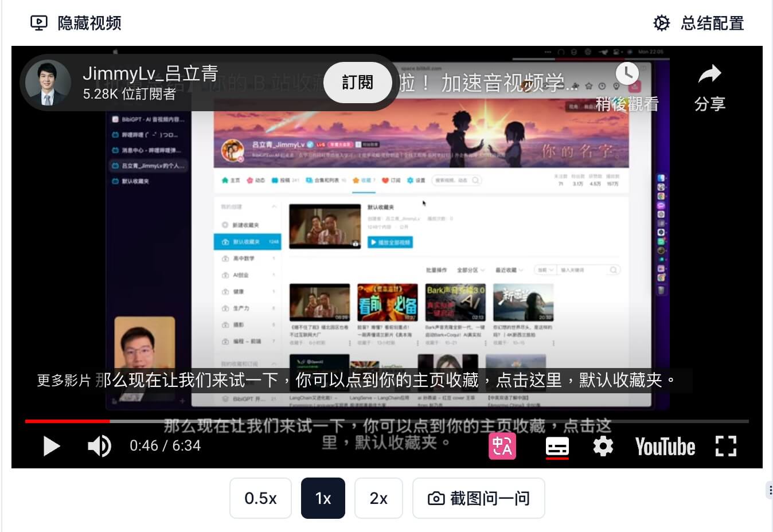Click the drag handle at right edge

770,490
